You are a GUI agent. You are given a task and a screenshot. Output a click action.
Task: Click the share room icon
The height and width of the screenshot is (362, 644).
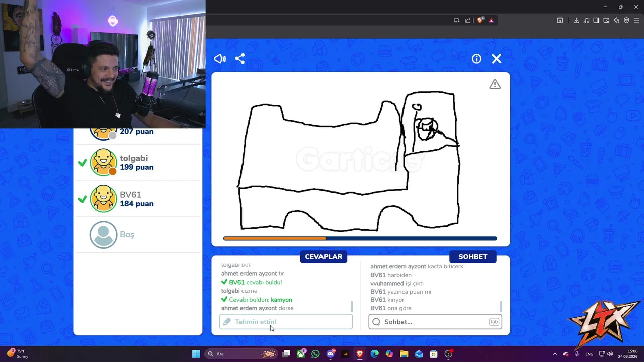pyautogui.click(x=240, y=59)
